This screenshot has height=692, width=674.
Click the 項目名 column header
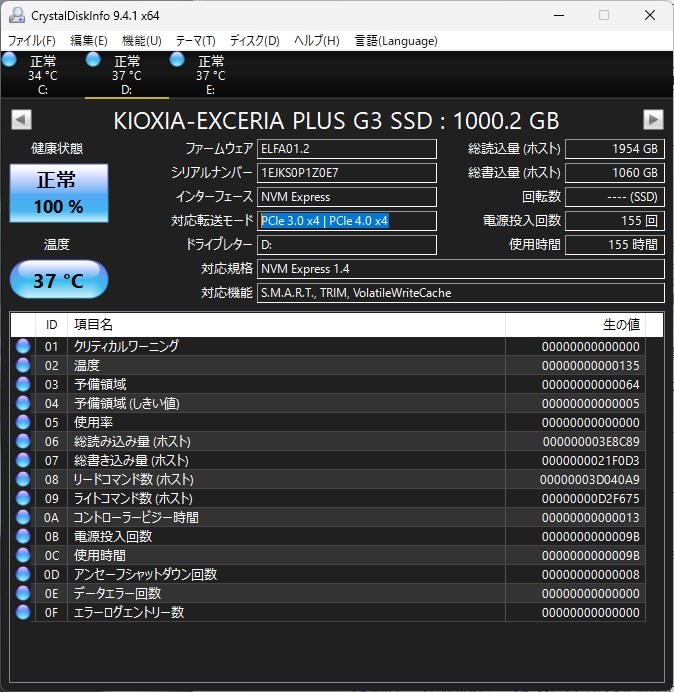[x=286, y=325]
